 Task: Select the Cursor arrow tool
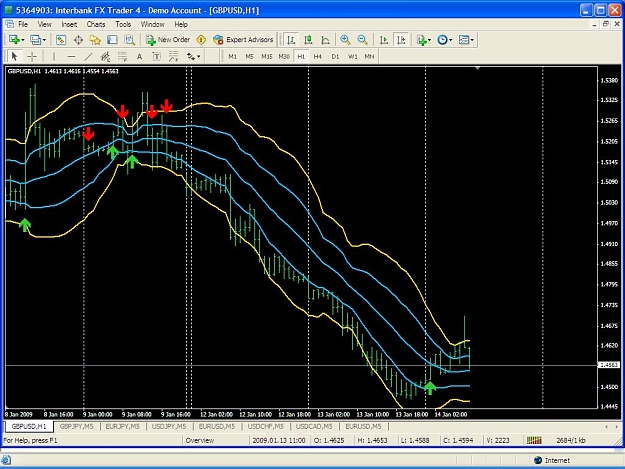coord(15,57)
